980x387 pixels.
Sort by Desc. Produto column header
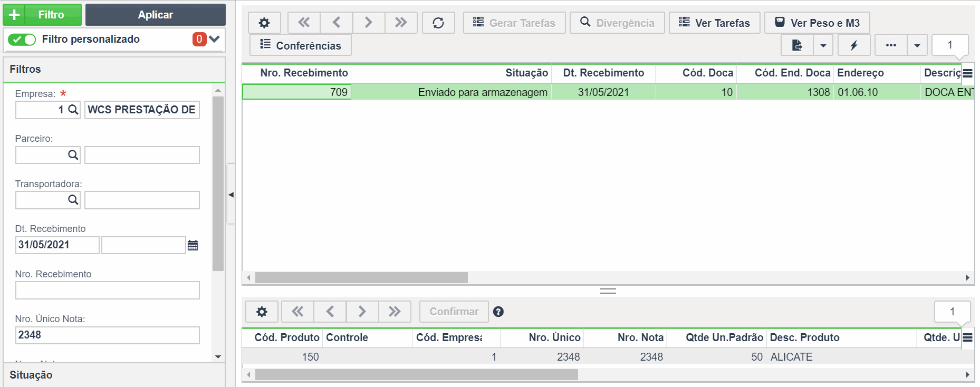pyautogui.click(x=842, y=337)
